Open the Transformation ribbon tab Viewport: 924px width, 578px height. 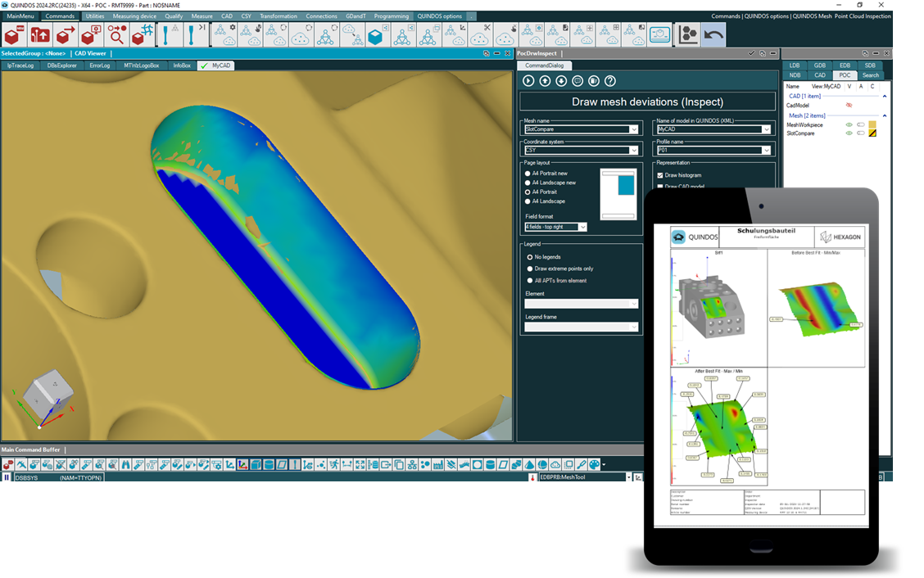(279, 16)
